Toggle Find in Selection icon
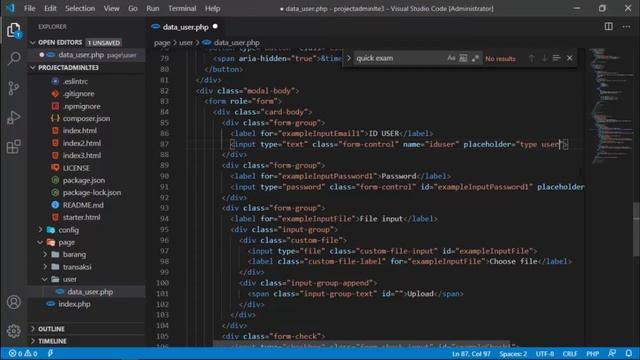Image resolution: width=640 pixels, height=360 pixels. (556, 58)
